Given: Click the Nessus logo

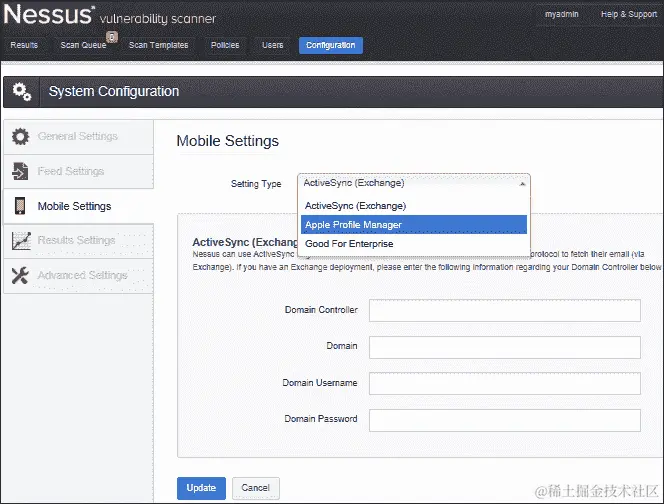Looking at the screenshot, I should coord(48,14).
